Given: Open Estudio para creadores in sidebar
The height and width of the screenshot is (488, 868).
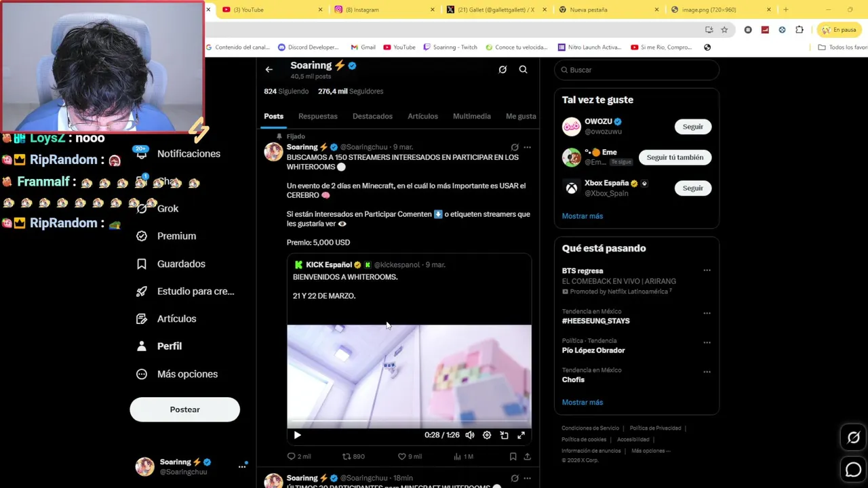Looking at the screenshot, I should point(186,291).
